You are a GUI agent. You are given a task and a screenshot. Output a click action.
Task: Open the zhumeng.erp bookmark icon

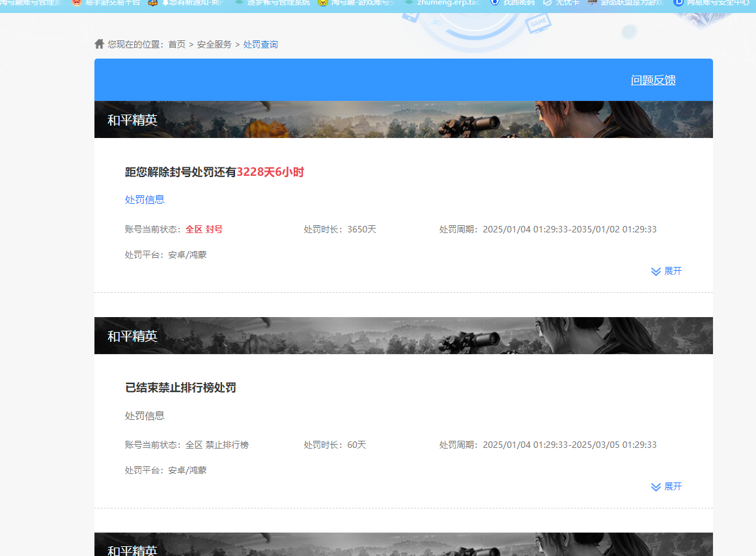coord(408,3)
